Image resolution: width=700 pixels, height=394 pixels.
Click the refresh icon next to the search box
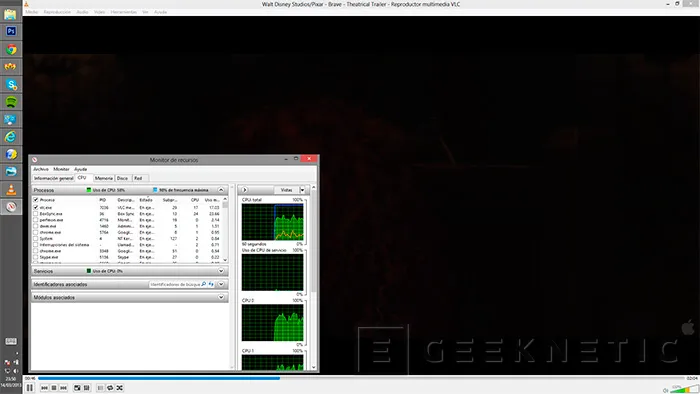[211, 284]
